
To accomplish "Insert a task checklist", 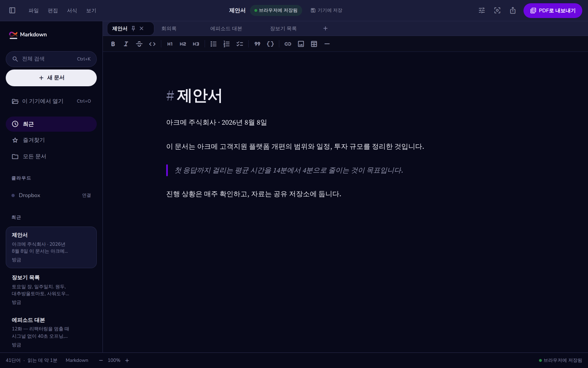I will pos(240,44).
